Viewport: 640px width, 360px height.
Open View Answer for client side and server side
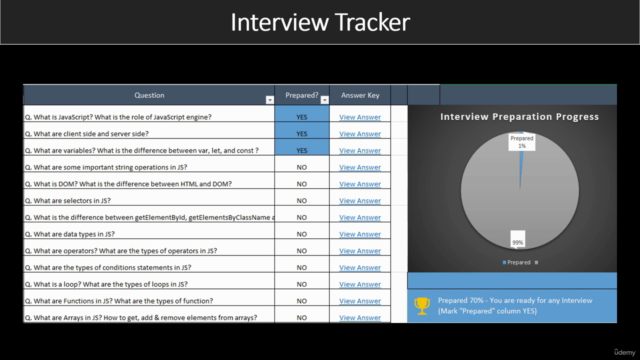(x=360, y=134)
